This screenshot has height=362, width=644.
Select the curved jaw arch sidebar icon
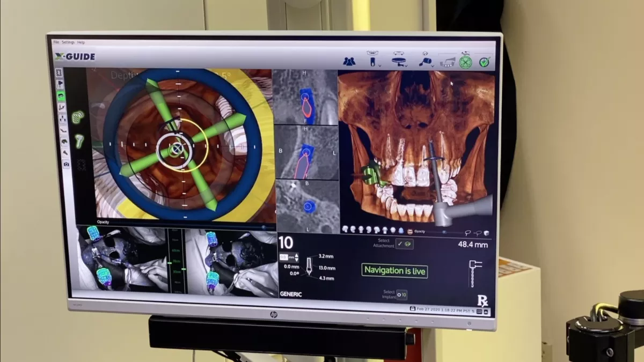(63, 130)
